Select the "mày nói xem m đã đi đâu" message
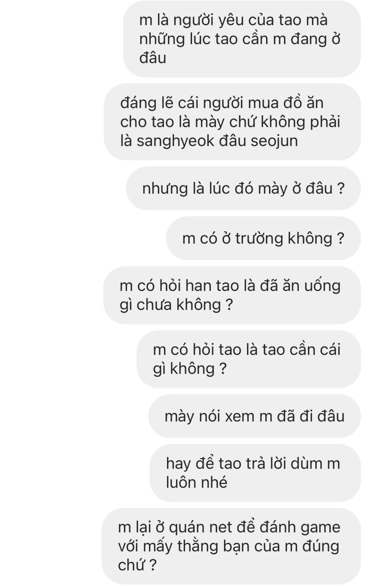Image resolution: width=375 pixels, height=588 pixels. pyautogui.click(x=254, y=416)
